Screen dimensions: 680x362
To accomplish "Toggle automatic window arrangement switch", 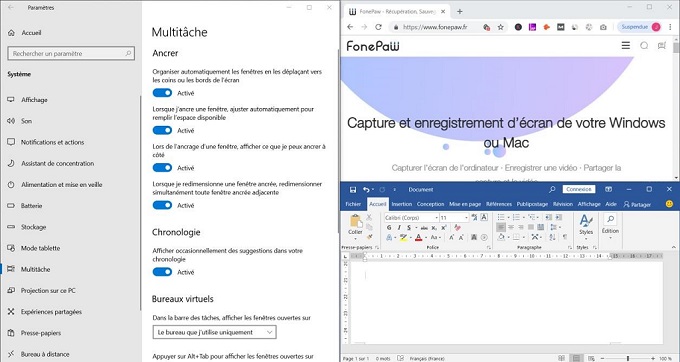I will (162, 93).
